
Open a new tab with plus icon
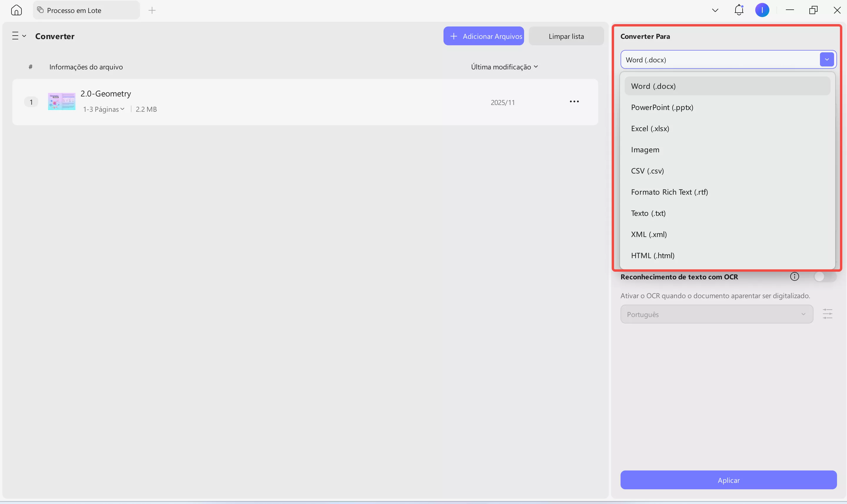(152, 10)
